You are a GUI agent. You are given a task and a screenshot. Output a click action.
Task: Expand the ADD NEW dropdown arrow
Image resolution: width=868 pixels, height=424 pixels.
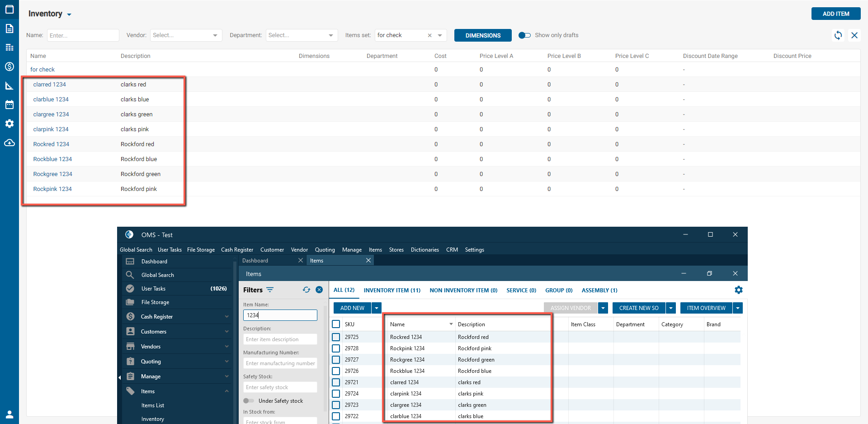click(377, 308)
